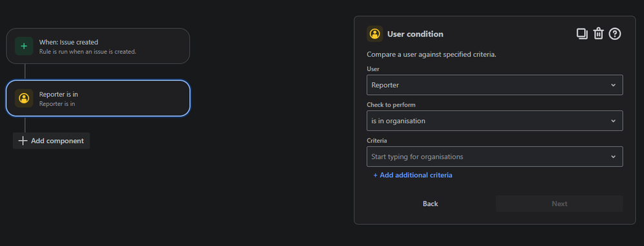
Task: Click Add component button
Action: click(x=52, y=141)
